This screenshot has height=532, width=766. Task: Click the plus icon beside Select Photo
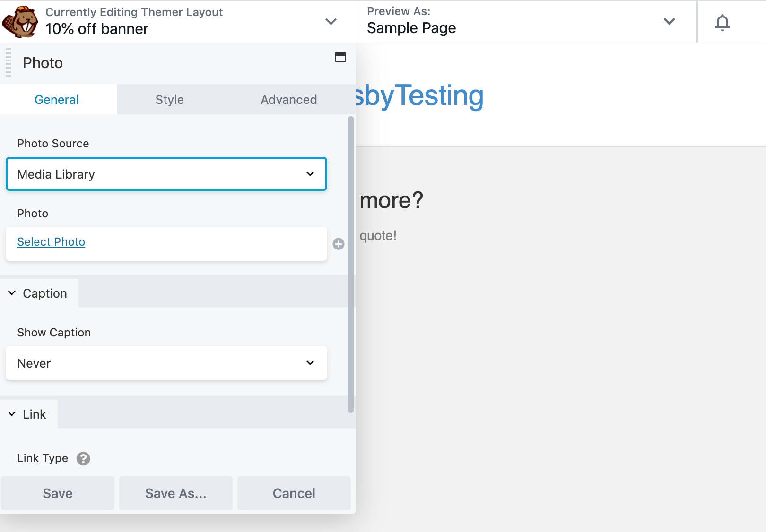[x=338, y=244]
